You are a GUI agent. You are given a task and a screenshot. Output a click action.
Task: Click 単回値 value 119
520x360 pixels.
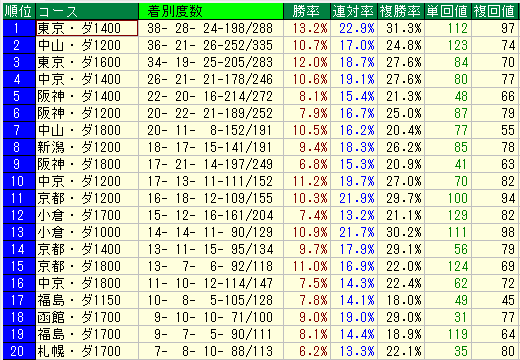click(x=448, y=334)
